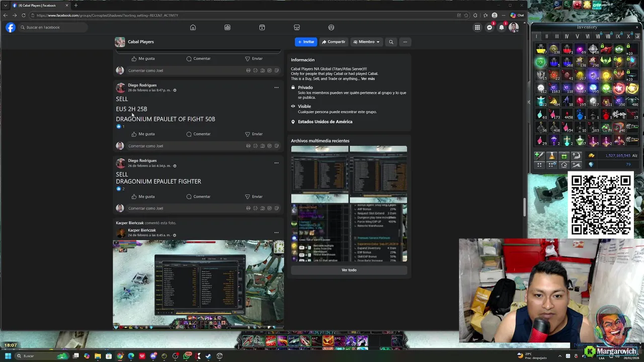The image size is (644, 362).
Task: Open Kacper Bieńczak game screenshot photo
Action: point(198,285)
